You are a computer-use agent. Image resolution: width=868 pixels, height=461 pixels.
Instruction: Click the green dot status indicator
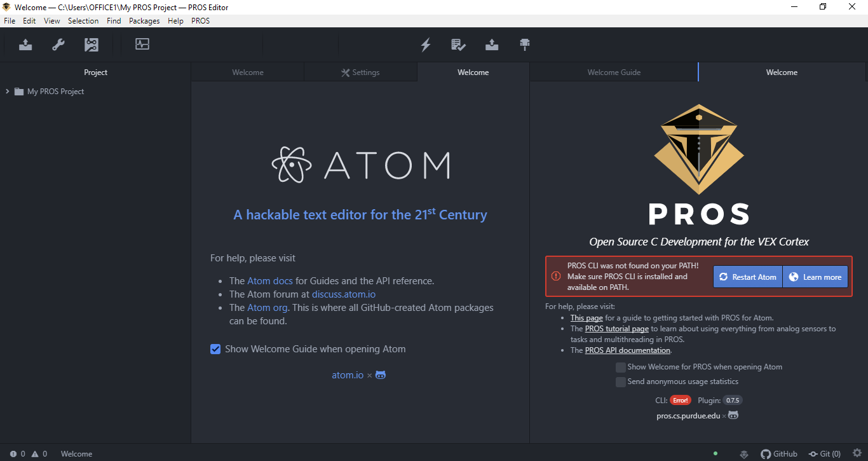click(x=715, y=453)
